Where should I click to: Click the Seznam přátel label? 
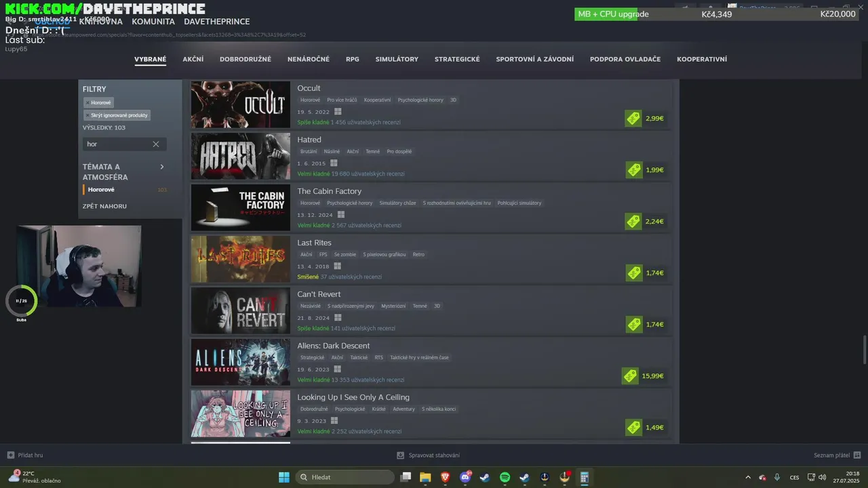(x=831, y=455)
